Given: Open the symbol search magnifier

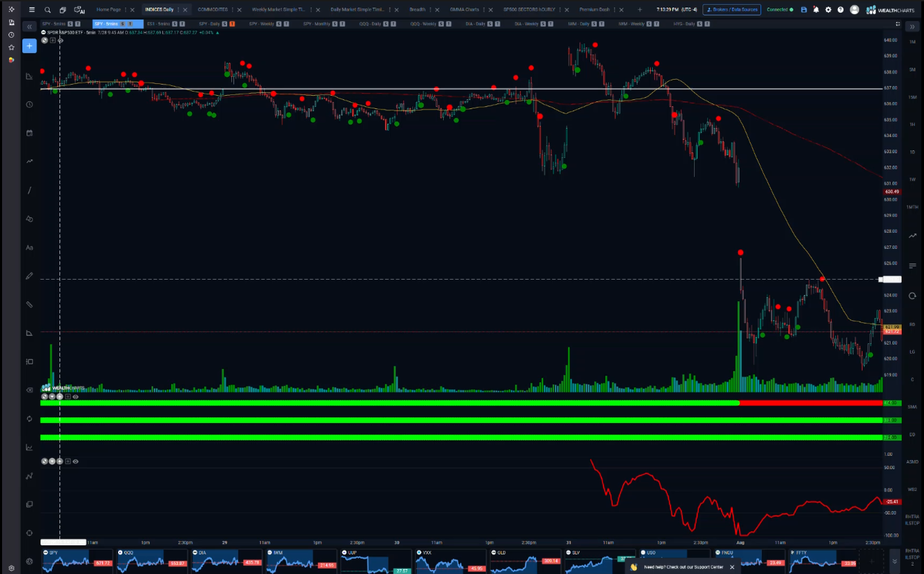Looking at the screenshot, I should (x=48, y=10).
